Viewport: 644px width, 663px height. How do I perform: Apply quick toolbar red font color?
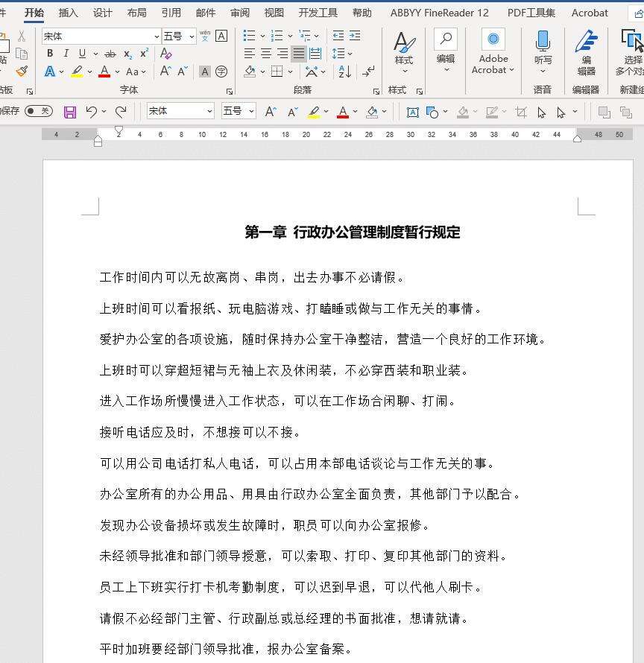343,112
